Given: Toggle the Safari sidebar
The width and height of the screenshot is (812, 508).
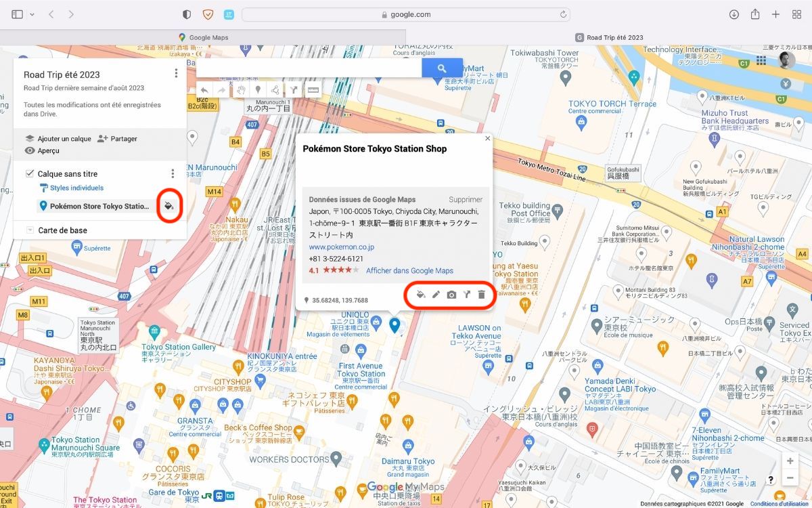Looking at the screenshot, I should click(18, 14).
